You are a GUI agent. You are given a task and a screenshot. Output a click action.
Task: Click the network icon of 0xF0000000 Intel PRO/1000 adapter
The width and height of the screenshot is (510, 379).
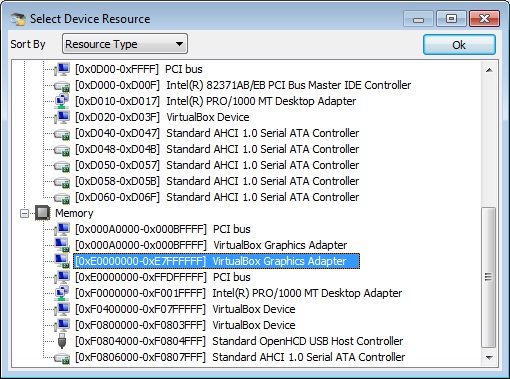62,293
